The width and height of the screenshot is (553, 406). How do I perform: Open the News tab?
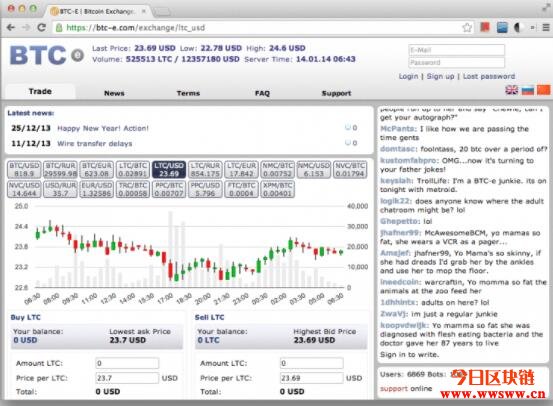(x=114, y=93)
